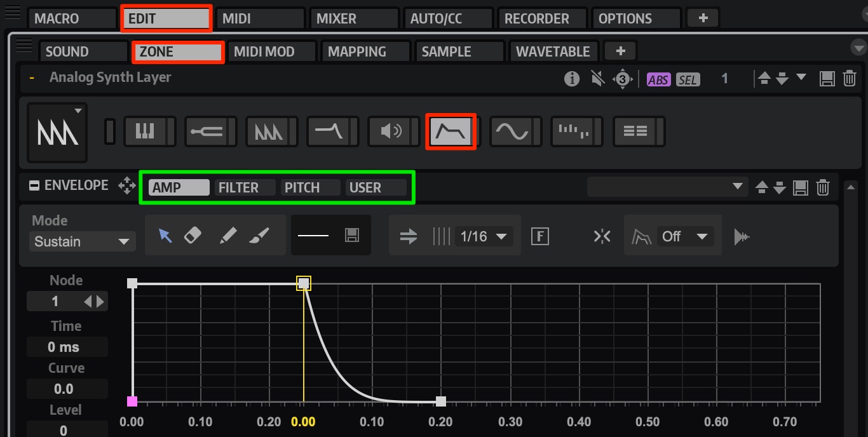Enable Fixed mode F button
Screen dimensions: 868x437
click(540, 236)
